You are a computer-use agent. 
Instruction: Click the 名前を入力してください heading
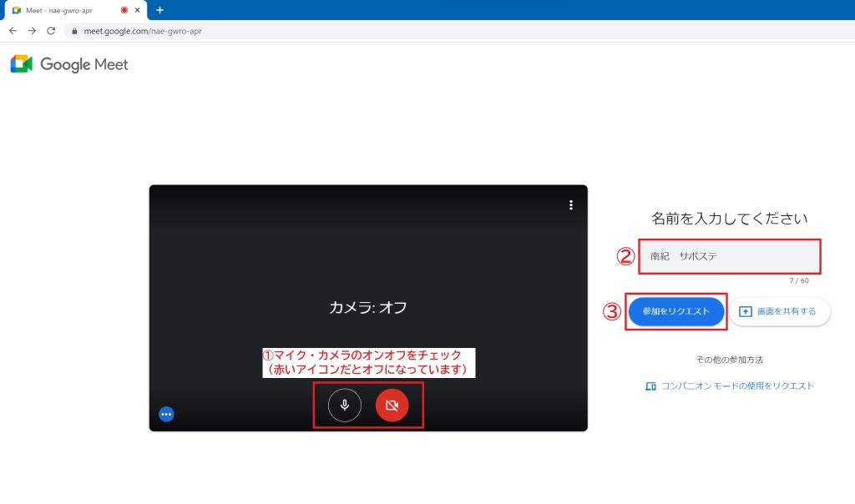(730, 219)
